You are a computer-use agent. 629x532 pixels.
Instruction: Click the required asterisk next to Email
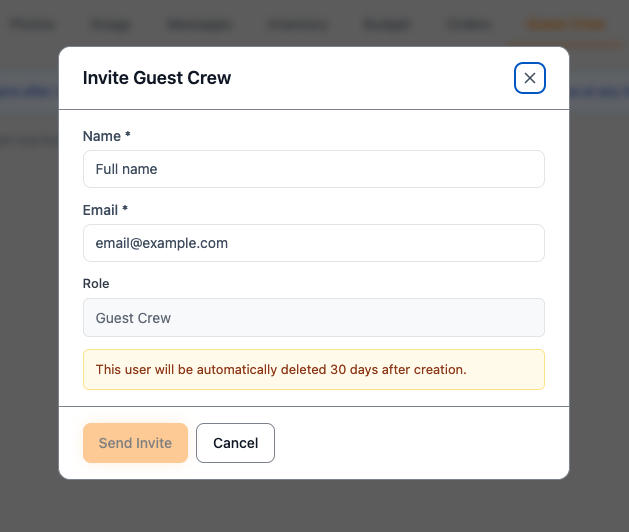pos(125,208)
